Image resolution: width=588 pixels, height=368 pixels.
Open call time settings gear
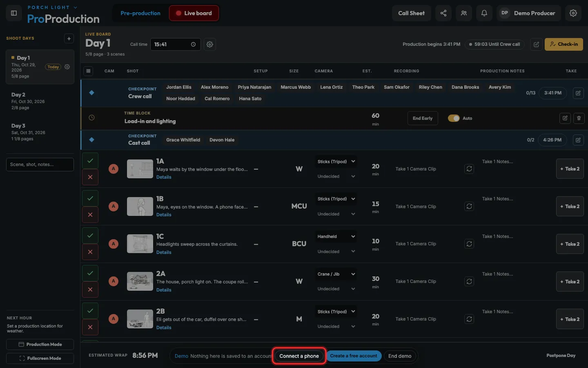210,45
